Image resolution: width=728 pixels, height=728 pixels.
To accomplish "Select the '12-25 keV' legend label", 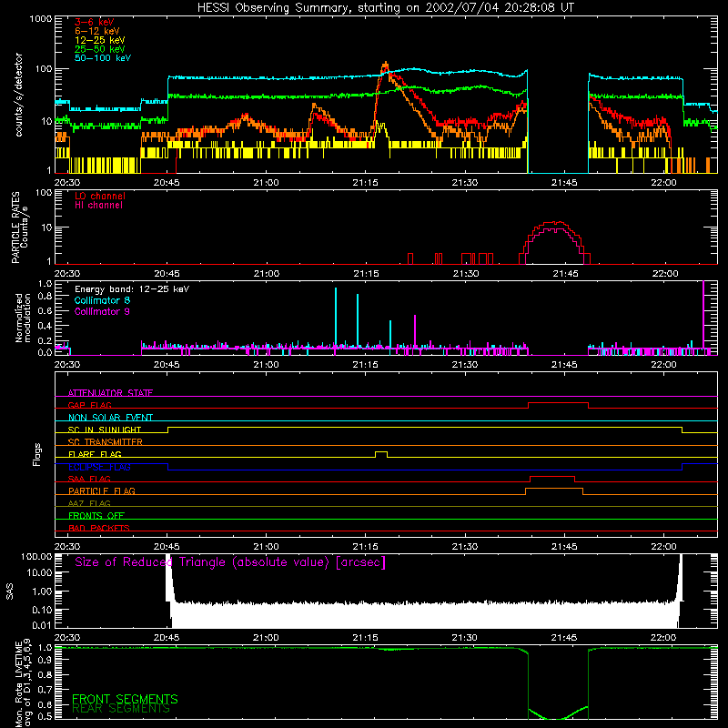I will [100, 40].
